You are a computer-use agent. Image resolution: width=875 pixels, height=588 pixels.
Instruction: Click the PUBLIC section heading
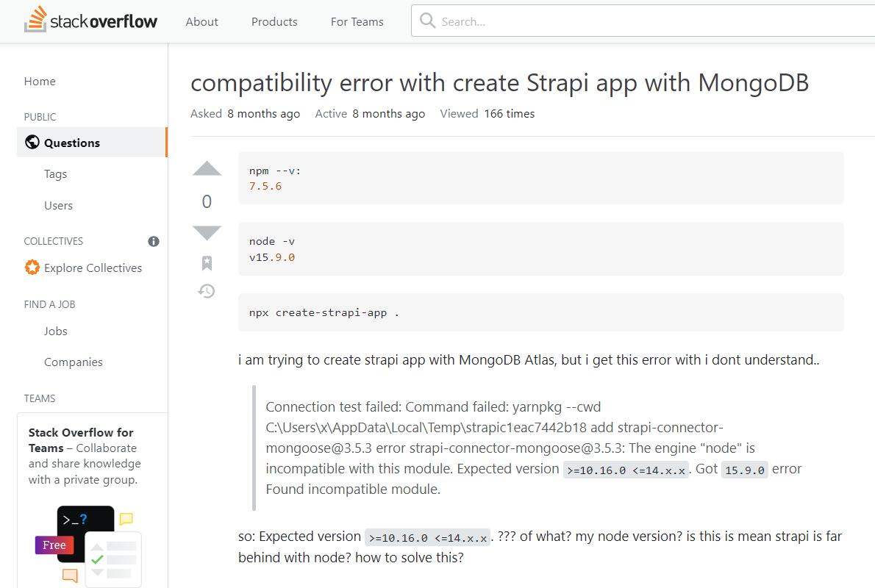point(40,117)
